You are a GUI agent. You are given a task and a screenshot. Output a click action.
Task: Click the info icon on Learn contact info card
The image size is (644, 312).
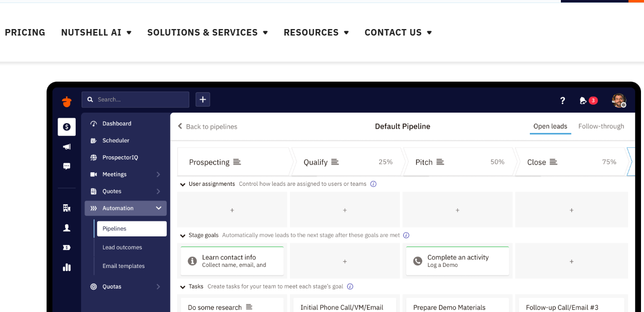(x=192, y=261)
